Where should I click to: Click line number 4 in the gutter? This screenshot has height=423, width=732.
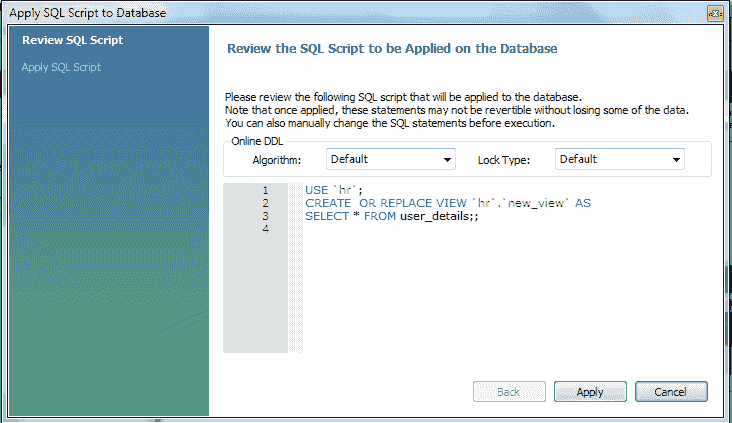point(265,229)
